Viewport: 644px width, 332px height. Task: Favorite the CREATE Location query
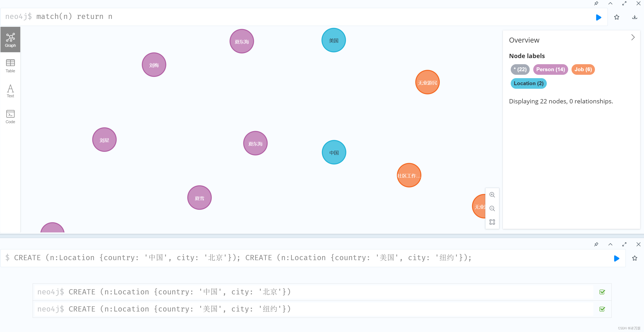pos(635,258)
